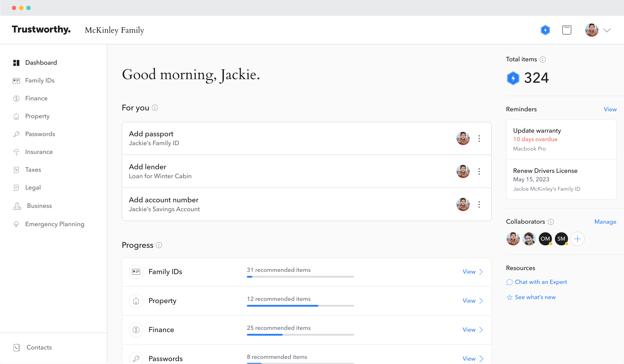The width and height of the screenshot is (624, 364).
Task: Click the add collaborator plus button
Action: (578, 239)
